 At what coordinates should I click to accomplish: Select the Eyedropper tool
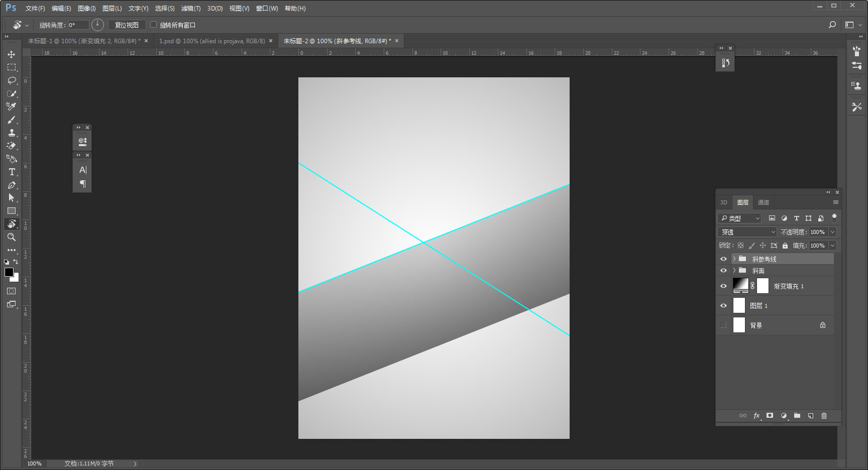[12, 106]
